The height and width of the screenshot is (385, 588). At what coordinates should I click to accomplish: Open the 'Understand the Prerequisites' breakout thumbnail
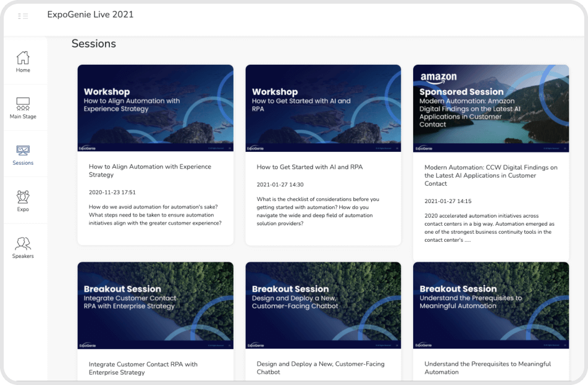click(491, 305)
